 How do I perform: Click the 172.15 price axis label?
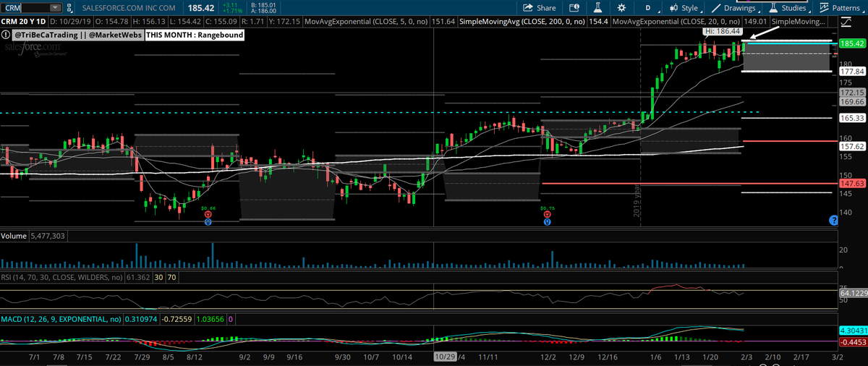[853, 93]
